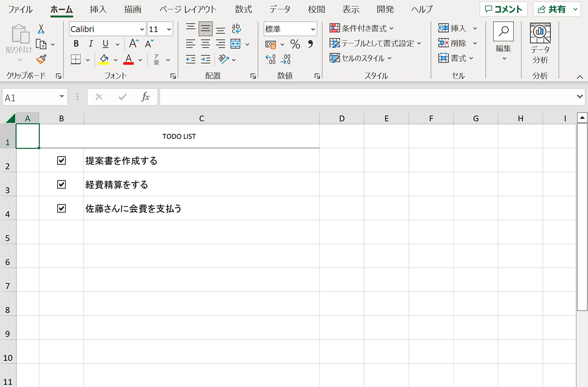Switch to the 描画 tab
This screenshot has width=588, height=387.
[x=133, y=9]
